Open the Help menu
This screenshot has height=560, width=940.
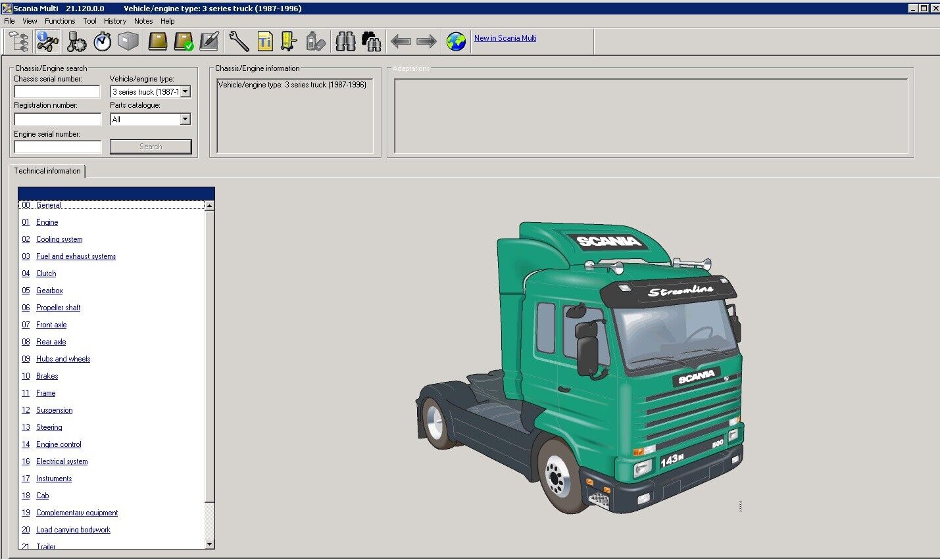coord(168,21)
